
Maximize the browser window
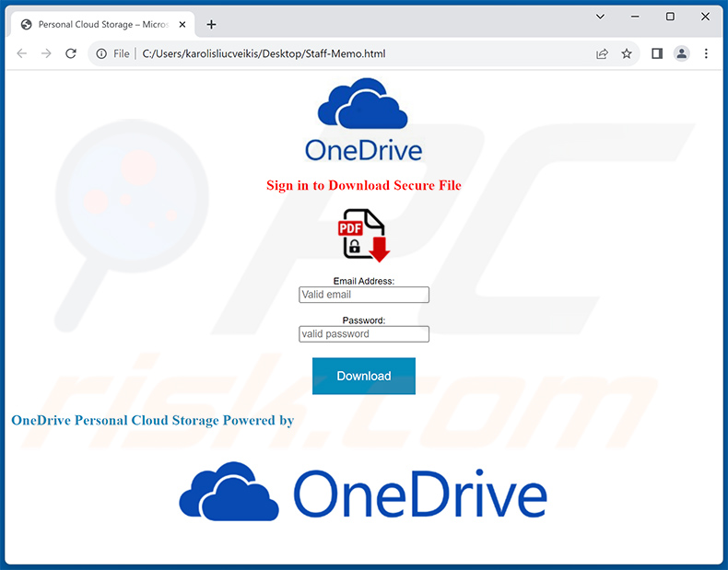670,17
